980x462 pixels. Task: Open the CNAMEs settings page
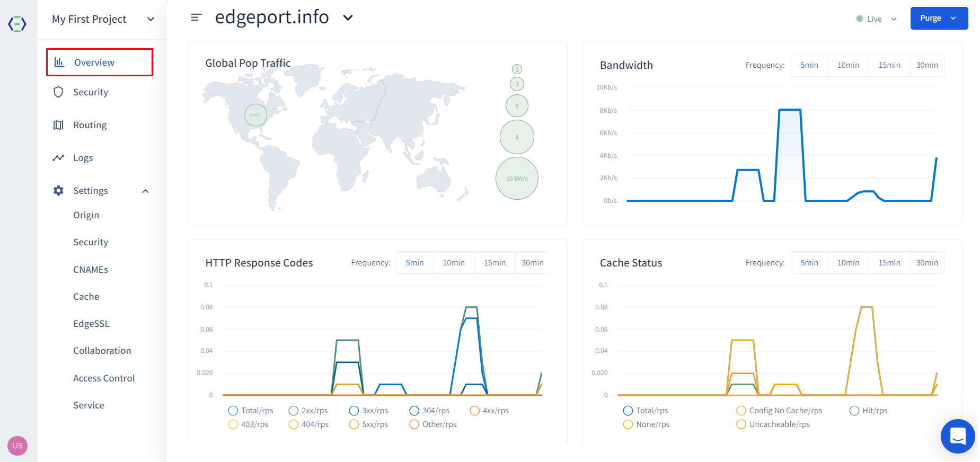(91, 270)
